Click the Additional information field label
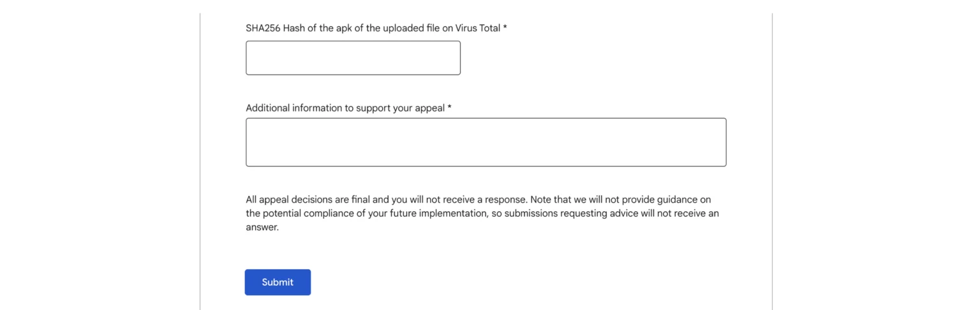 348,108
